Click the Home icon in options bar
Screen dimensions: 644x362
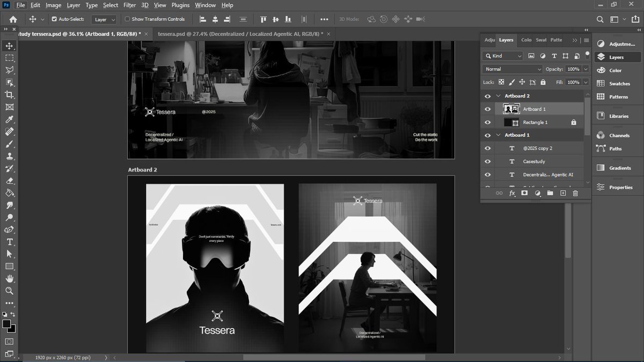13,19
